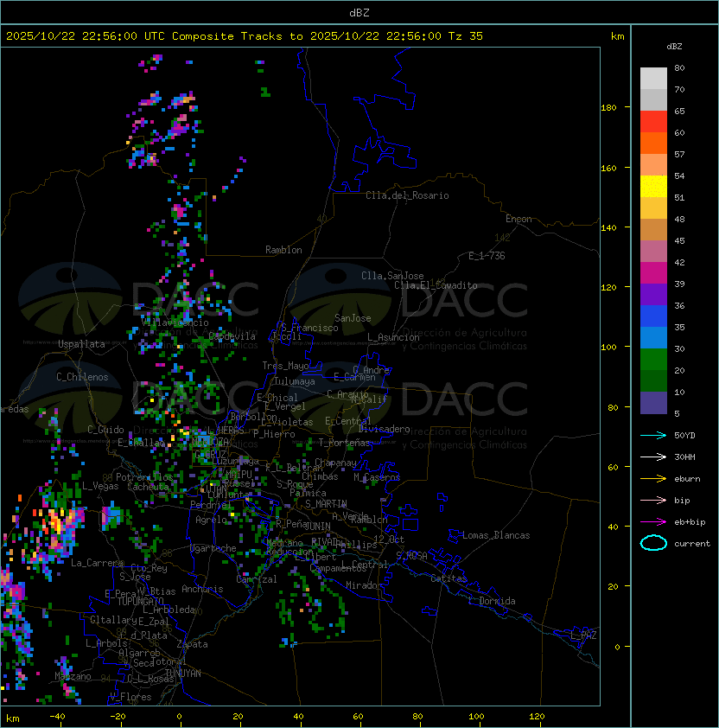Click the 'M_Caseros' place label
719x728 pixels.
point(377,477)
